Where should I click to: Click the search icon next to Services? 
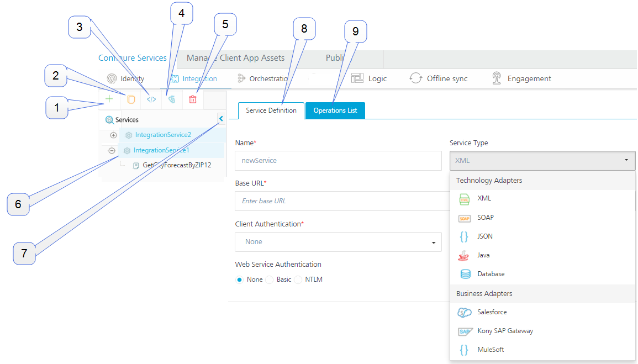click(110, 119)
